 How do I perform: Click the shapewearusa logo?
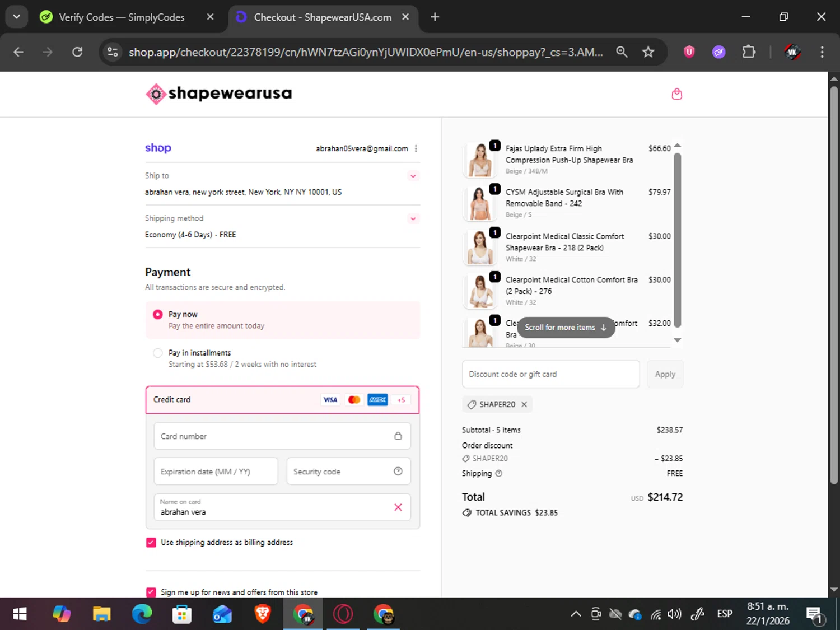[x=218, y=94]
